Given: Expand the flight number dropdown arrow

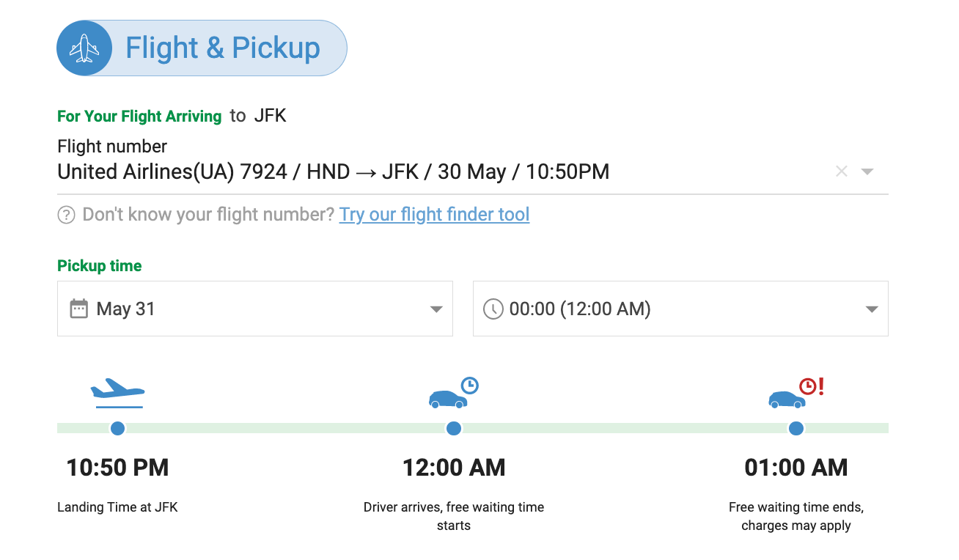Looking at the screenshot, I should coord(867,172).
